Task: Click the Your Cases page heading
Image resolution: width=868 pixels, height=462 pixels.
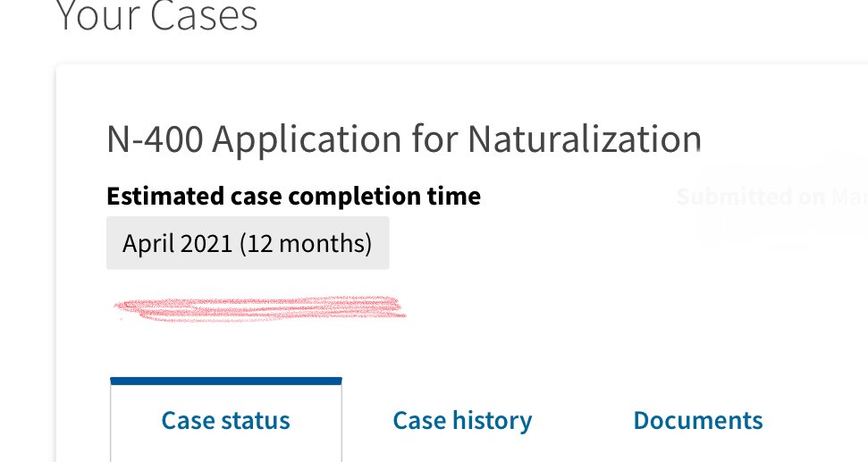Action: click(x=156, y=16)
